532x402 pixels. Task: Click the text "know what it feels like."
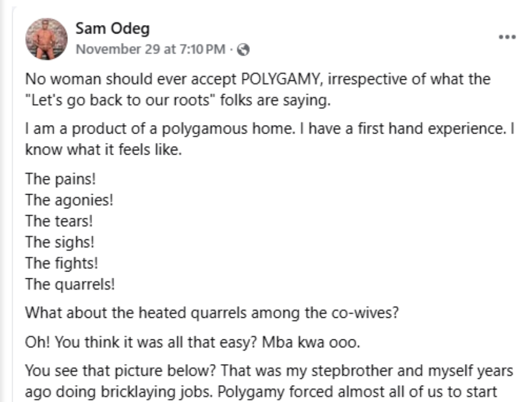tap(103, 150)
